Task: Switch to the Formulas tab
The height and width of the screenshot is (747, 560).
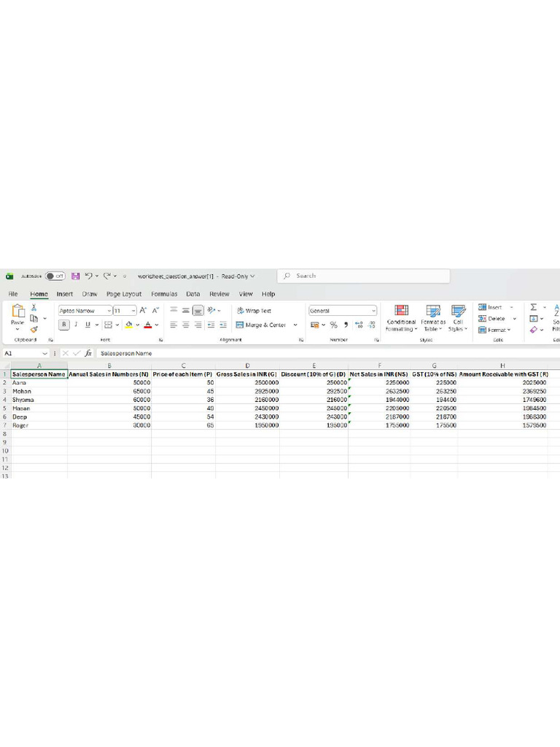Action: point(164,294)
